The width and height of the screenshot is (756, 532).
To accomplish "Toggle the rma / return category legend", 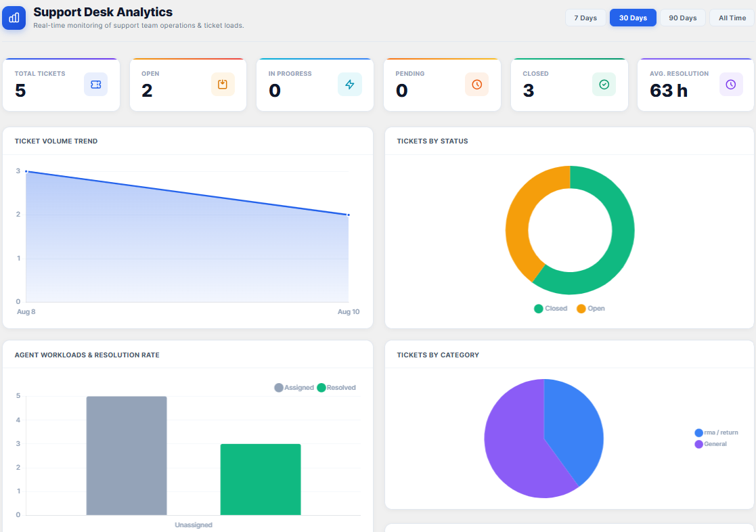I will [717, 432].
